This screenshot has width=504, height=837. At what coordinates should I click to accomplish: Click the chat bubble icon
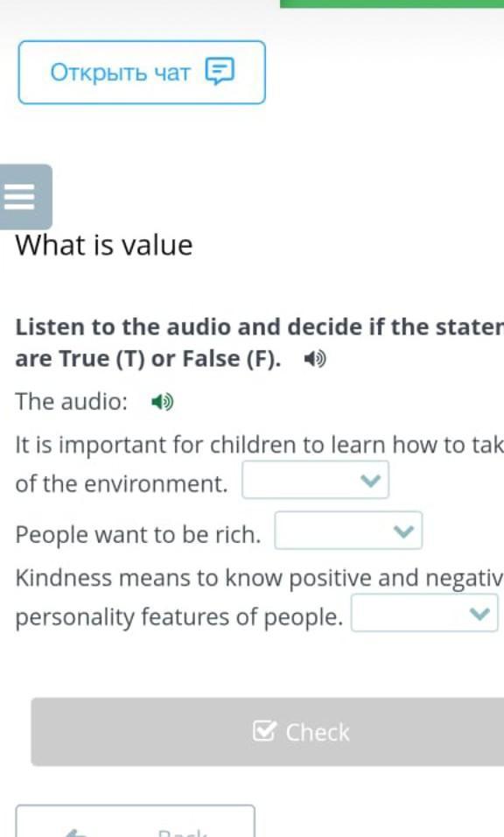[220, 72]
